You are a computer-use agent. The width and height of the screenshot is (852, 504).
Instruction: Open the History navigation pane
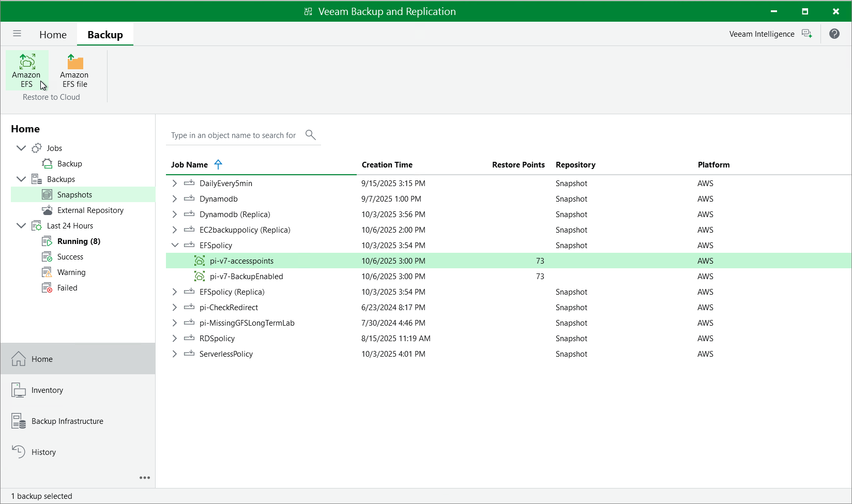pyautogui.click(x=78, y=452)
